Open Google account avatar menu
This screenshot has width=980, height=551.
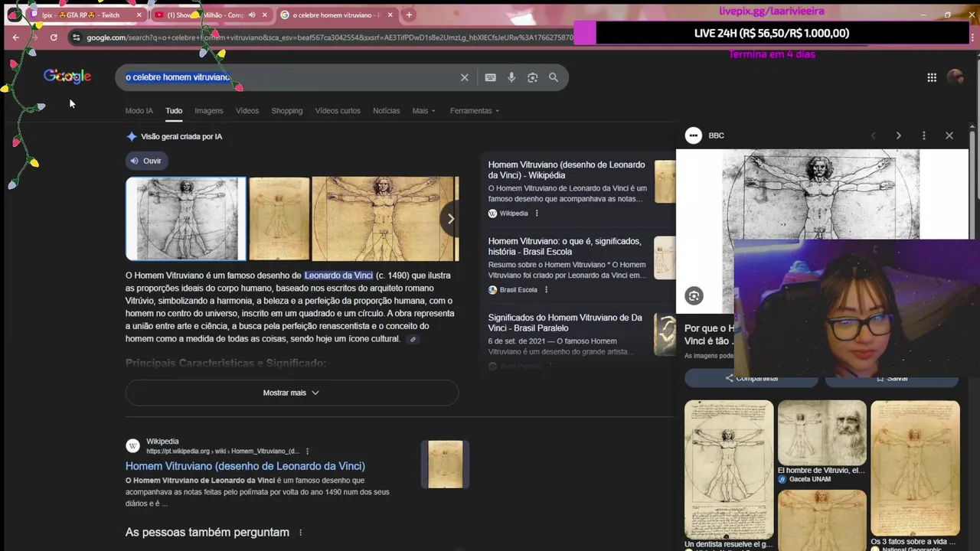pyautogui.click(x=955, y=77)
